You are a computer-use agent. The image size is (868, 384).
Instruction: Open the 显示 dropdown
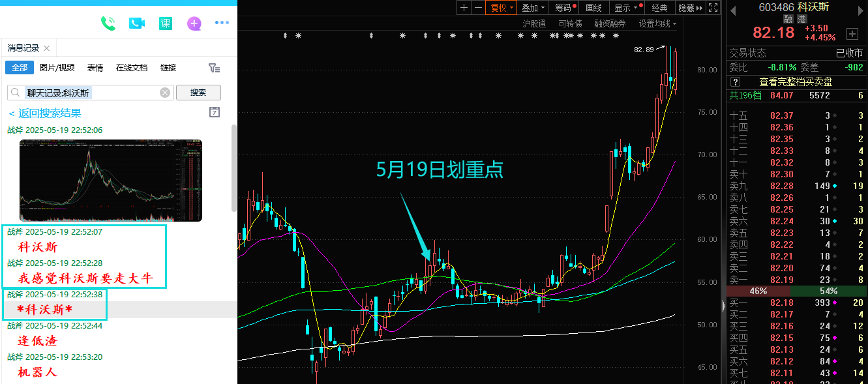coord(627,8)
